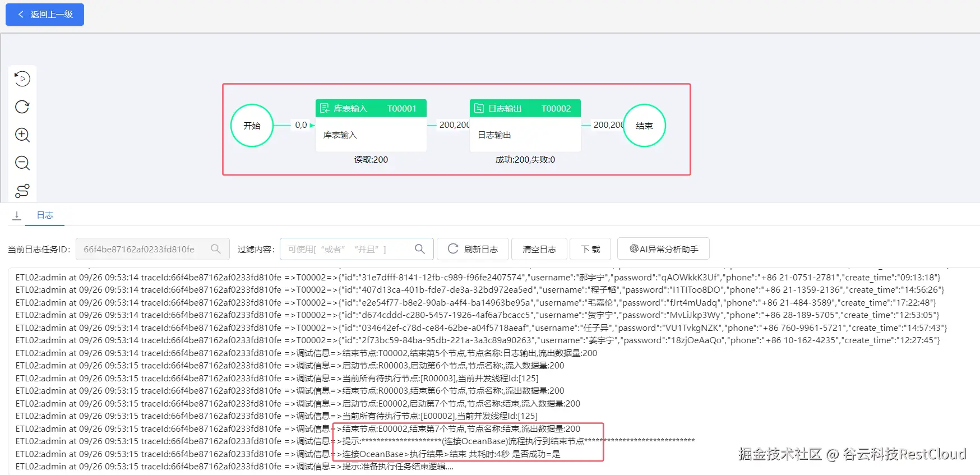Image resolution: width=980 pixels, height=475 pixels.
Task: Click the flow route icon in left toolbar
Action: [22, 191]
